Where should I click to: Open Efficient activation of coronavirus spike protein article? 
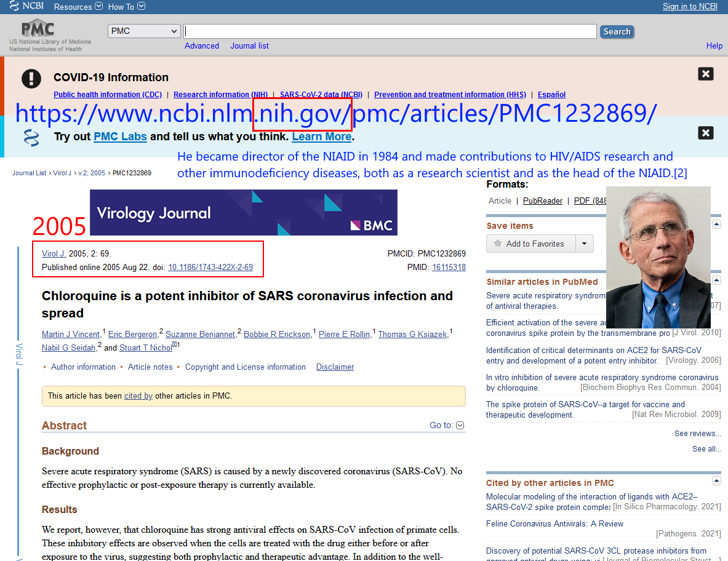click(x=578, y=328)
